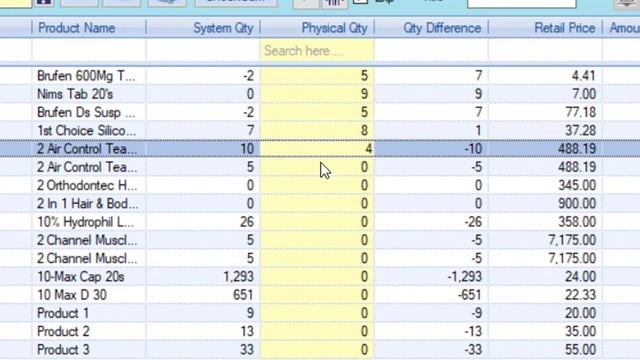Select the 'Brufen Ds Susp ...' product name
Image resolution: width=640 pixels, height=360 pixels.
tap(86, 112)
